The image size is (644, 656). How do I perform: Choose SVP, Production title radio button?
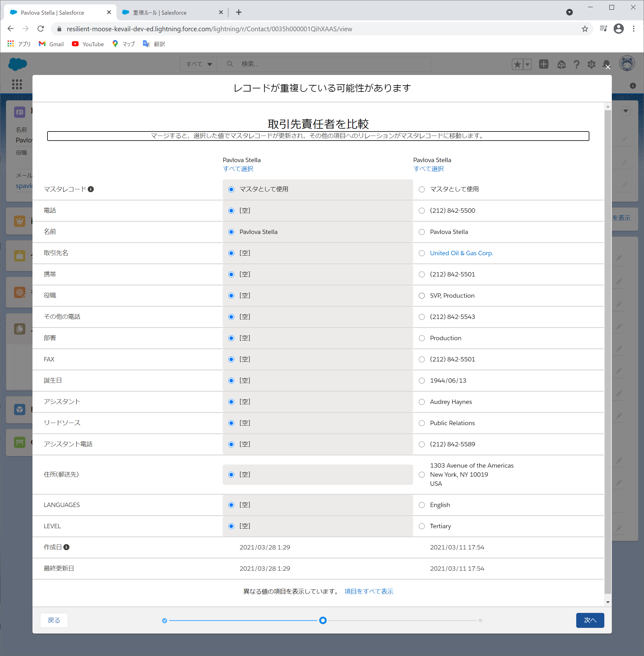pos(422,296)
